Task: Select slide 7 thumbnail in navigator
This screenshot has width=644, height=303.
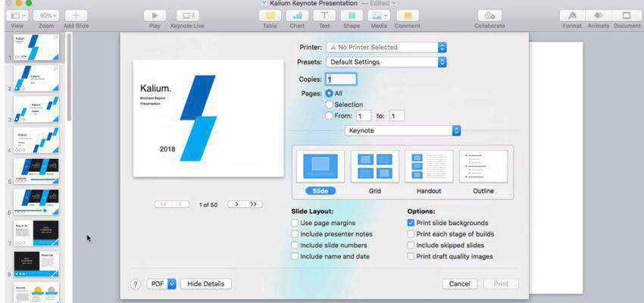Action: tap(36, 233)
